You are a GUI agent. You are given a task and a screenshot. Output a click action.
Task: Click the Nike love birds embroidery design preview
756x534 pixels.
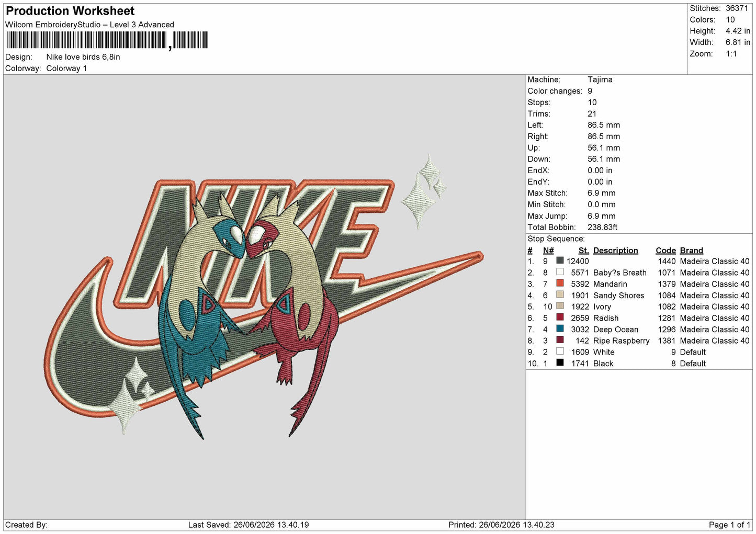[x=263, y=297]
